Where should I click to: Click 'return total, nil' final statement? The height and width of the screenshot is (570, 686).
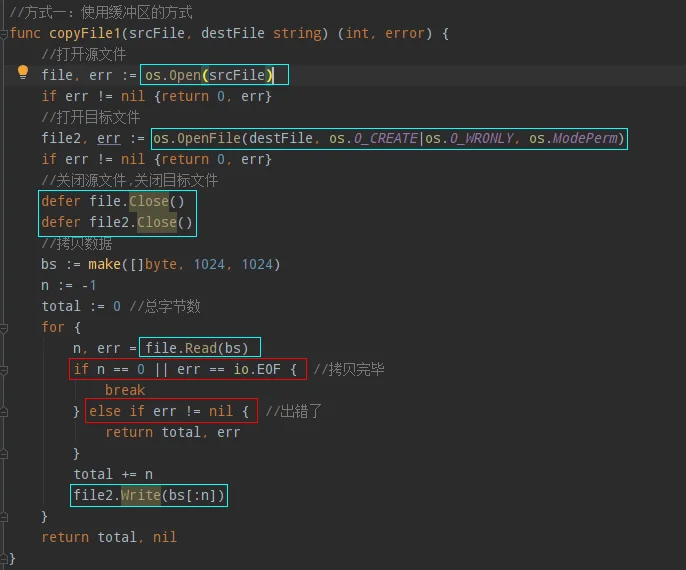coord(109,537)
